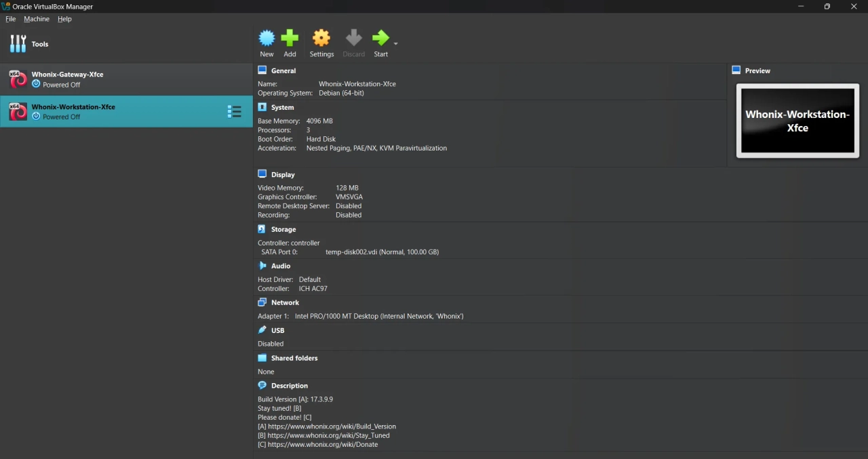Screen dimensions: 868x459
Task: Open the Network settings header link
Action: 285,302
